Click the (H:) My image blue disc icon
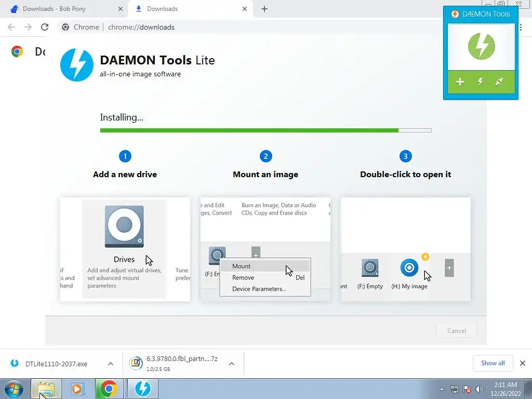Viewport: 532px width, 399px height. tap(409, 268)
